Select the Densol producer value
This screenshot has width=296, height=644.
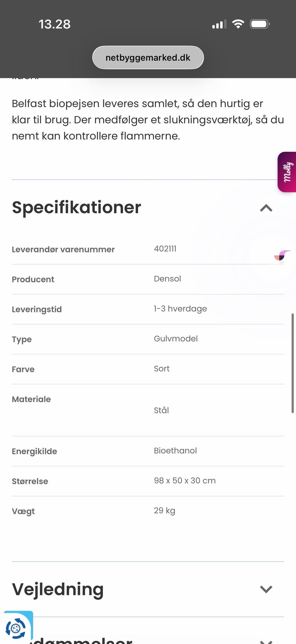pyautogui.click(x=167, y=279)
